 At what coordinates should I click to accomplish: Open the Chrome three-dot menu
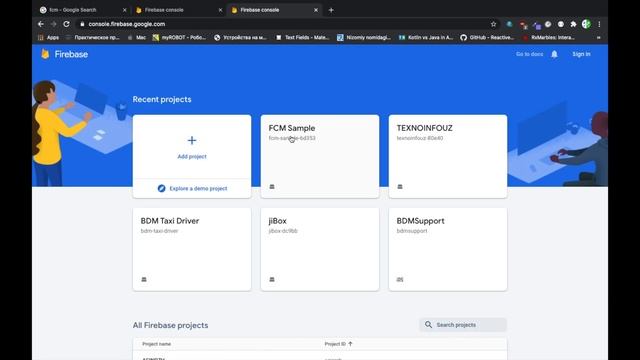coord(599,24)
